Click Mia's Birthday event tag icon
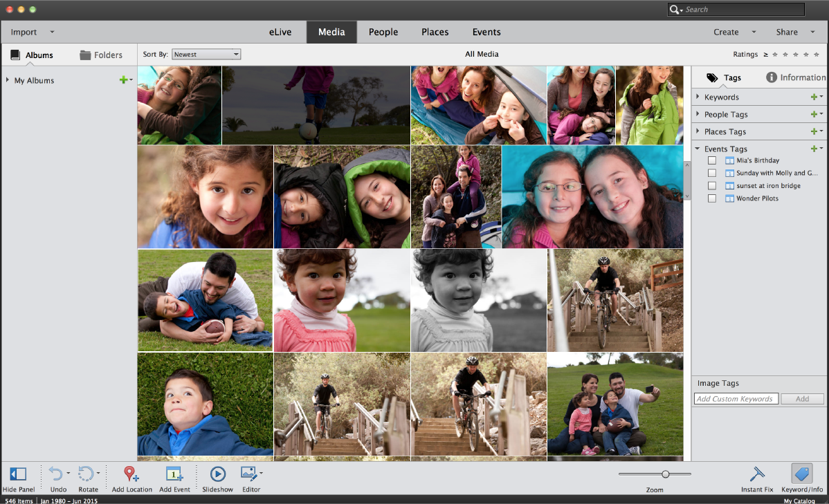Image resolution: width=829 pixels, height=504 pixels. pyautogui.click(x=729, y=160)
